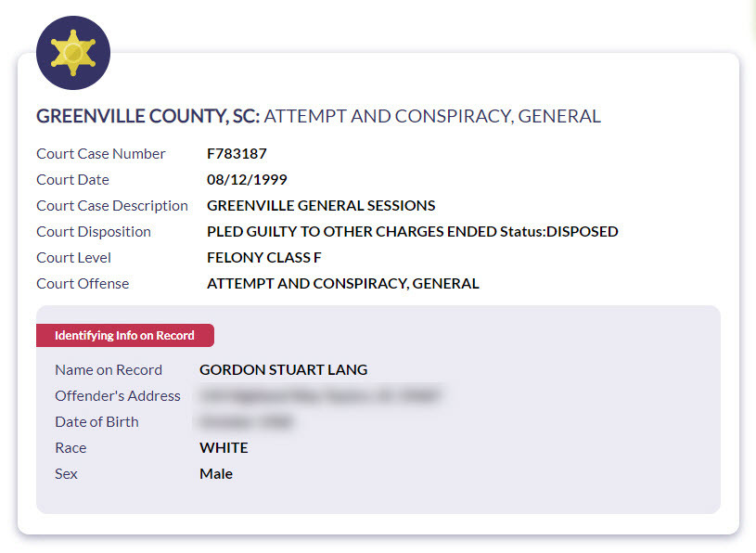Click the Offender's Address label
The width and height of the screenshot is (756, 553).
[117, 396]
